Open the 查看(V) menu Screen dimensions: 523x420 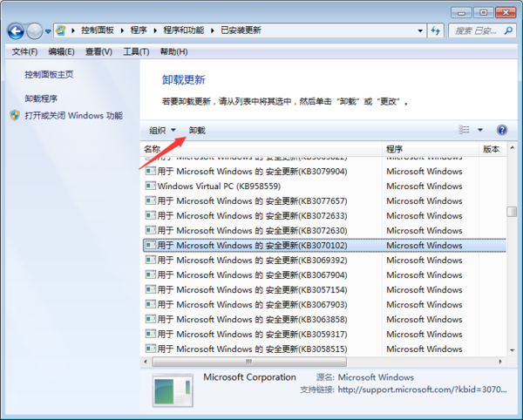[x=98, y=51]
